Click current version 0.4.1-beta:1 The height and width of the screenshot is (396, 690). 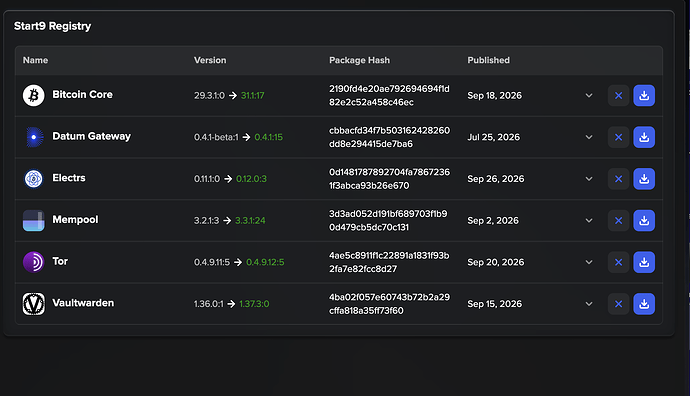coord(216,137)
